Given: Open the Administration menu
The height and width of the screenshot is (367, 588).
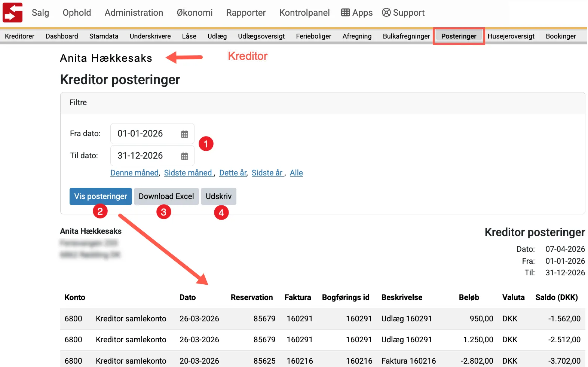Looking at the screenshot, I should 134,13.
